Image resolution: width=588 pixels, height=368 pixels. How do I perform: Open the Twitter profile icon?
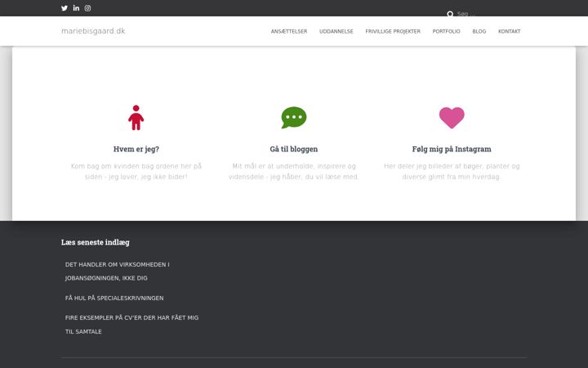65,8
